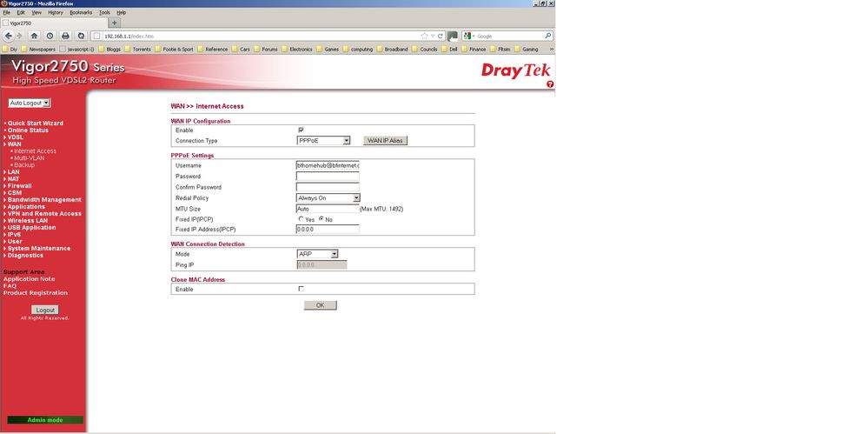
Task: Open the History menu
Action: tap(56, 12)
